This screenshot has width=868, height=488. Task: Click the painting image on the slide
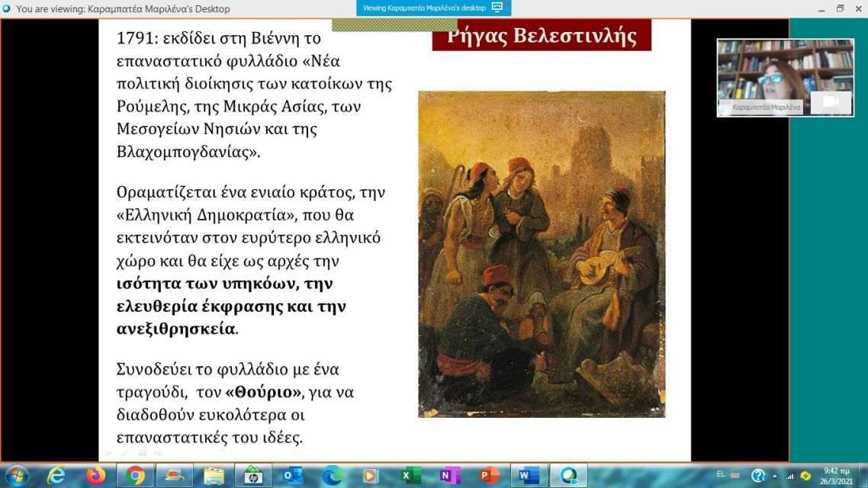point(542,254)
